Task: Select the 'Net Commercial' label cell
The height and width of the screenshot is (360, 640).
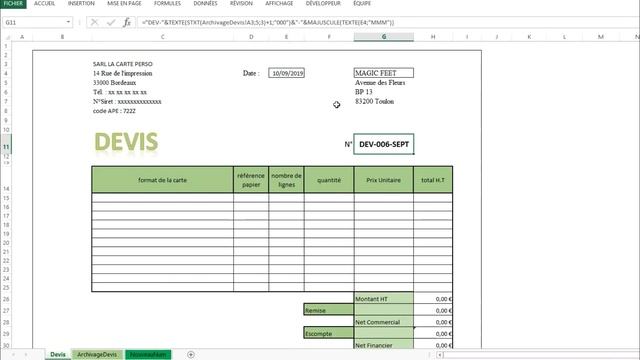Action: pos(384,322)
